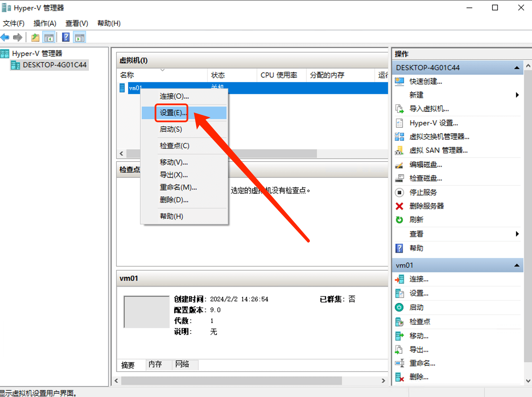Click the details pane scroll-right arrow
The height and width of the screenshot is (397, 532).
tap(383, 381)
